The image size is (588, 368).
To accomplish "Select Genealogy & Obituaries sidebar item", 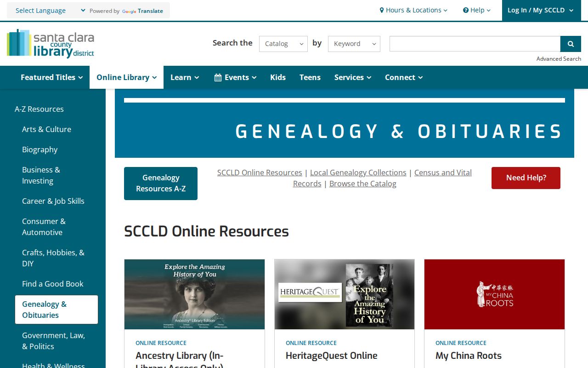I will pyautogui.click(x=57, y=310).
